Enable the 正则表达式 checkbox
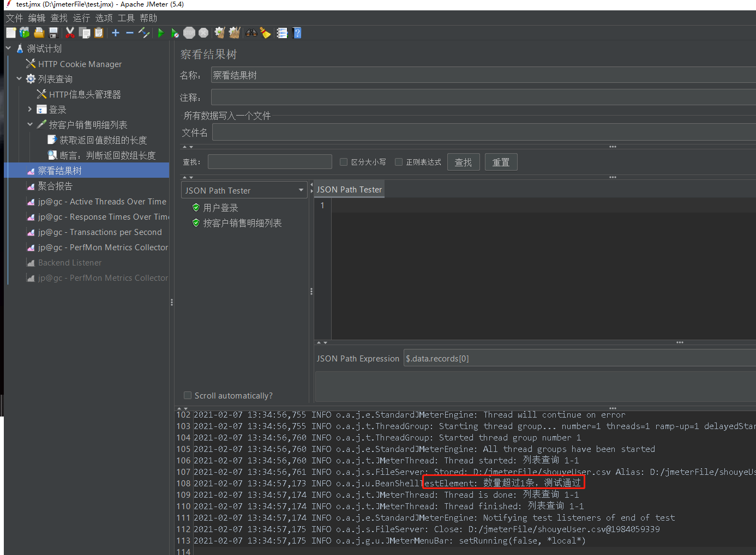 click(x=399, y=162)
